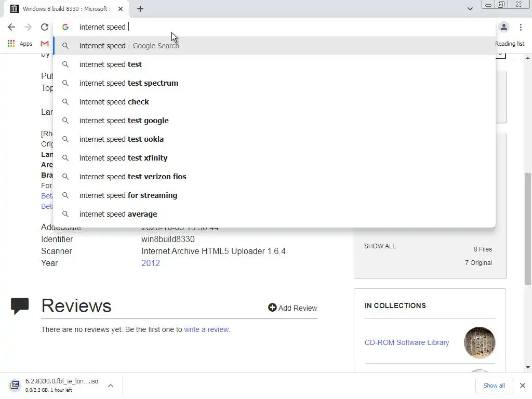Click Add Review button
532x399 pixels.
pos(292,308)
